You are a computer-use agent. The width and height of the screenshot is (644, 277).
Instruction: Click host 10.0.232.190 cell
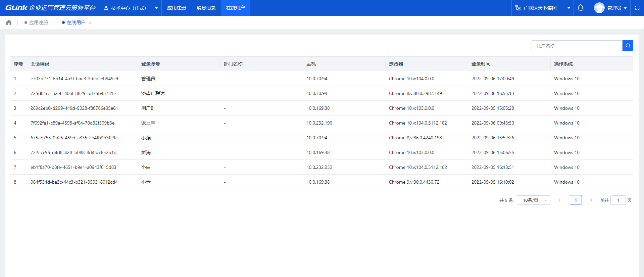[x=319, y=123]
